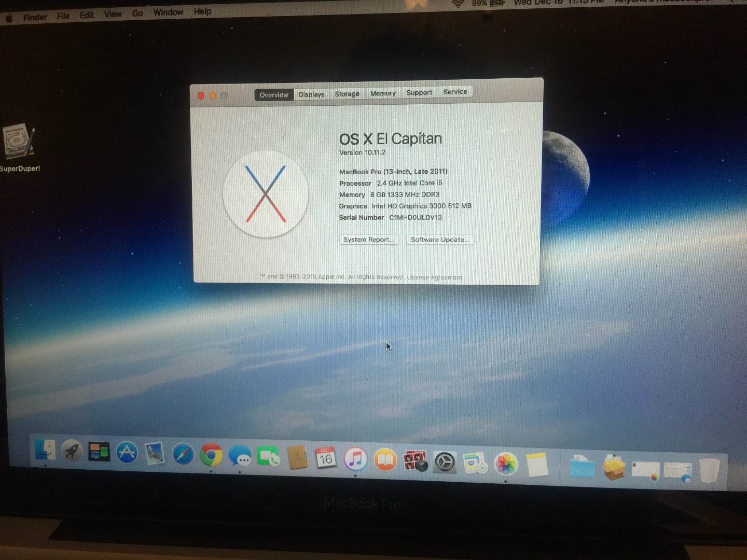Open the Trash in the Dock
This screenshot has width=747, height=560.
[x=709, y=471]
